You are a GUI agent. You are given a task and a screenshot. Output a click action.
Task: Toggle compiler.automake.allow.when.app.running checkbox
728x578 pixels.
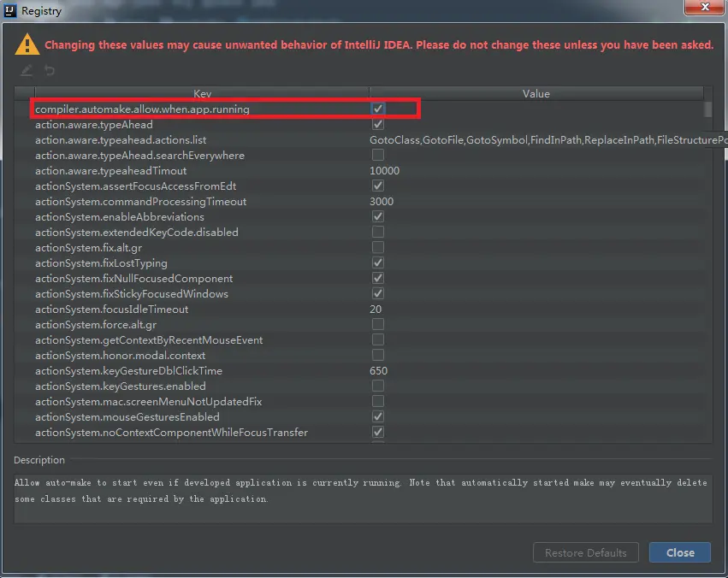pyautogui.click(x=378, y=109)
